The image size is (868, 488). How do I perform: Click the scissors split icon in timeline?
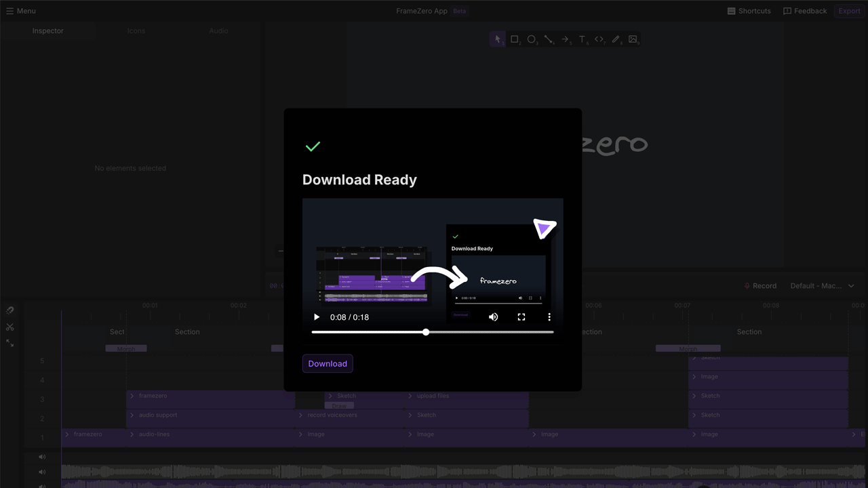(x=10, y=327)
